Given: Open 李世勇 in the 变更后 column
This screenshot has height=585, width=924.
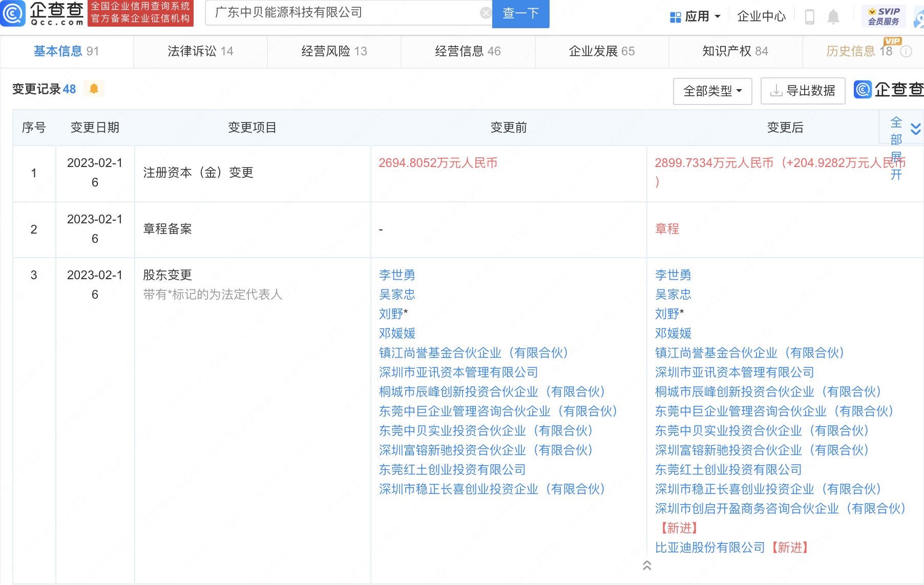Looking at the screenshot, I should tap(673, 275).
